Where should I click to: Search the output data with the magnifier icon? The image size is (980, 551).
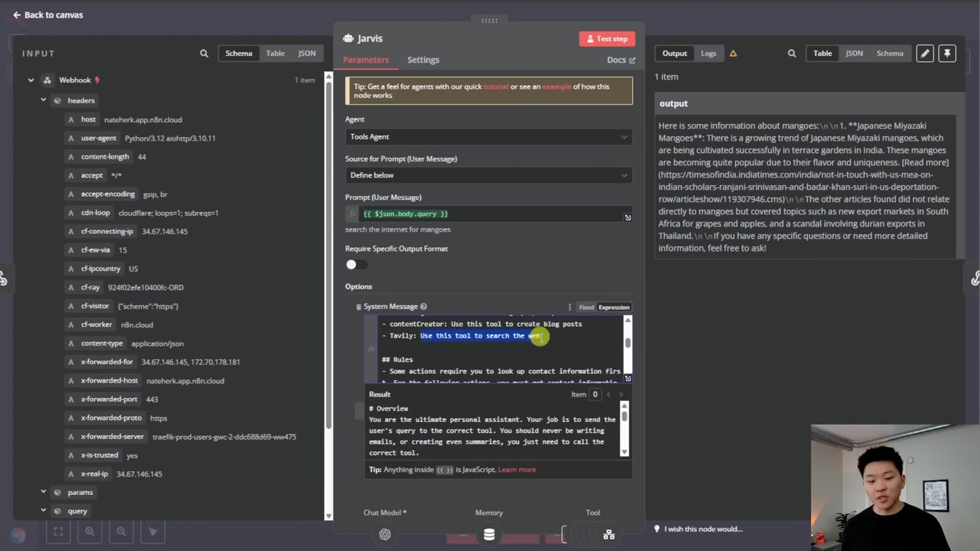coord(792,53)
